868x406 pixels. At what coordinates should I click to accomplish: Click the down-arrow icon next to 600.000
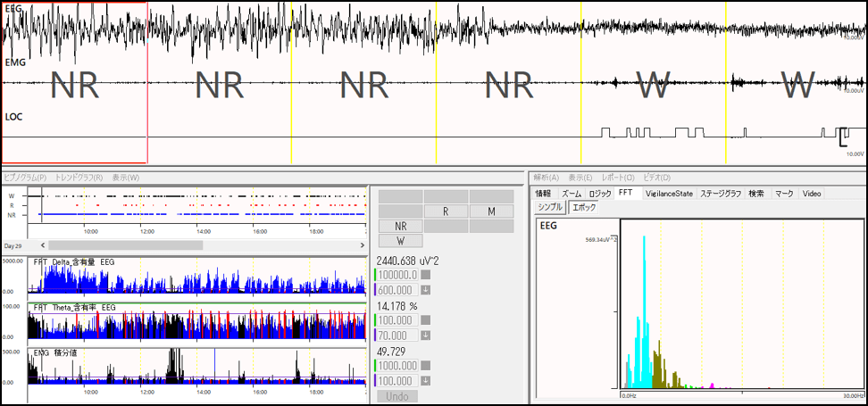tap(426, 289)
